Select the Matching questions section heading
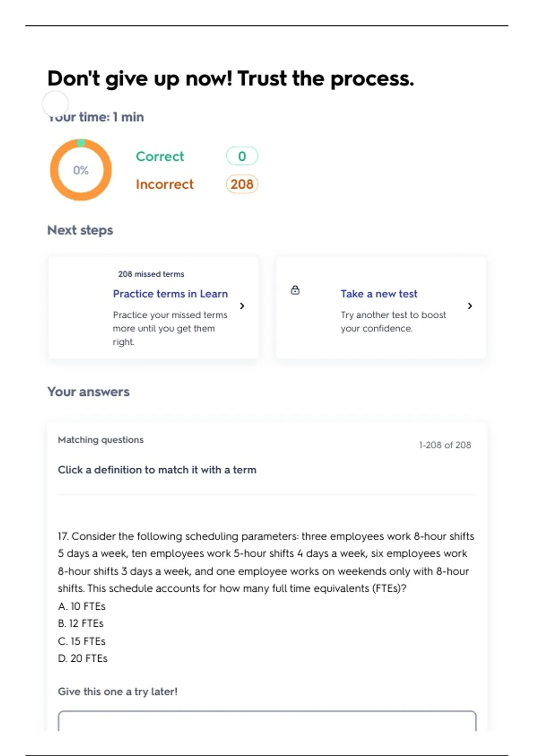The height and width of the screenshot is (756, 534). pos(101,440)
